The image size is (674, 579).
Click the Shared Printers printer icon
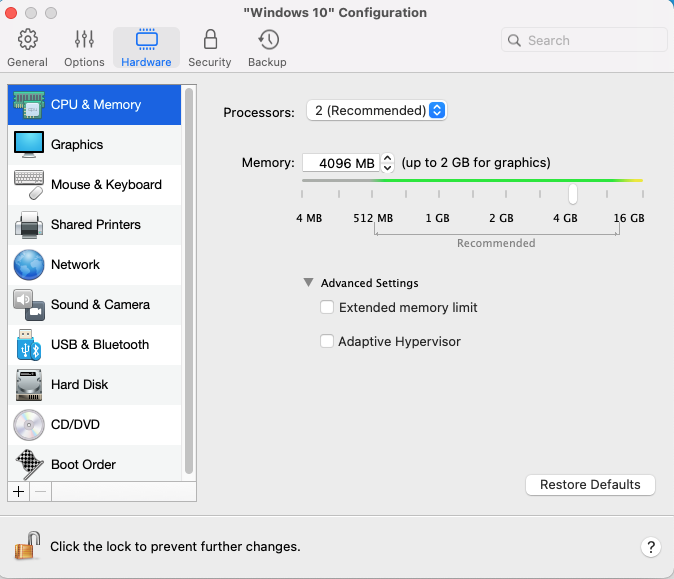28,225
